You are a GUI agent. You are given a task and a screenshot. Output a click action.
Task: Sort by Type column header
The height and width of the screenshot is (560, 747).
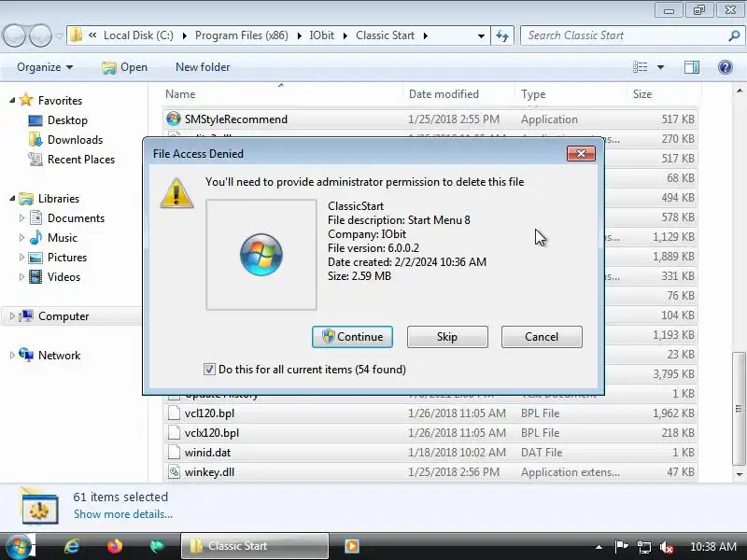(x=571, y=94)
